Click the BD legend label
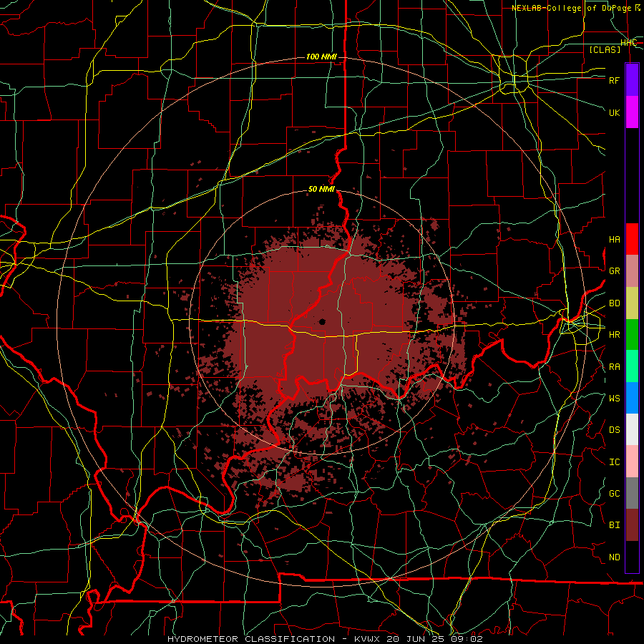Screen dimensions: 644x644 [x=614, y=303]
